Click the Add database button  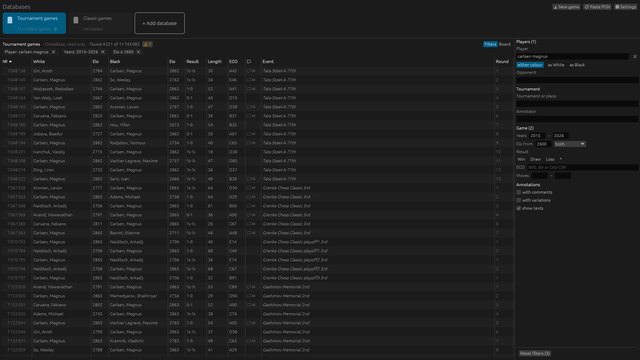(x=159, y=23)
